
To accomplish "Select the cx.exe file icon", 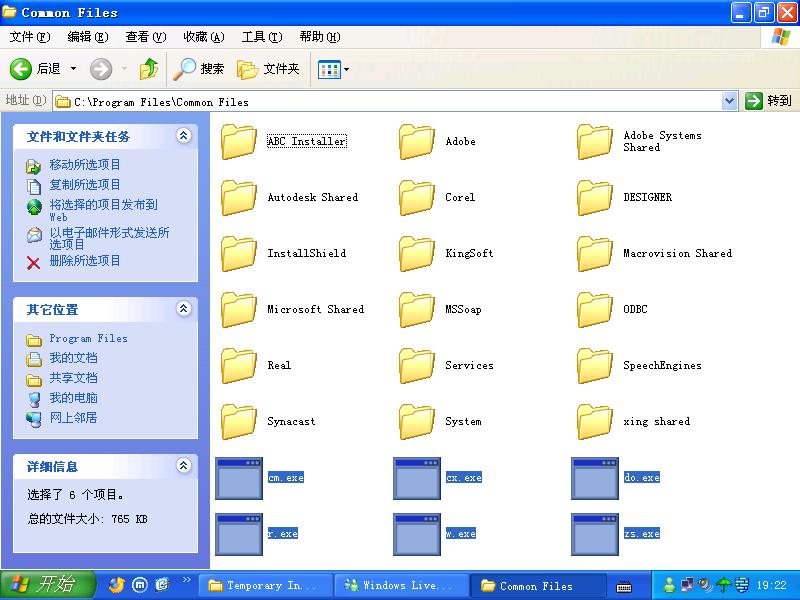I will (417, 478).
